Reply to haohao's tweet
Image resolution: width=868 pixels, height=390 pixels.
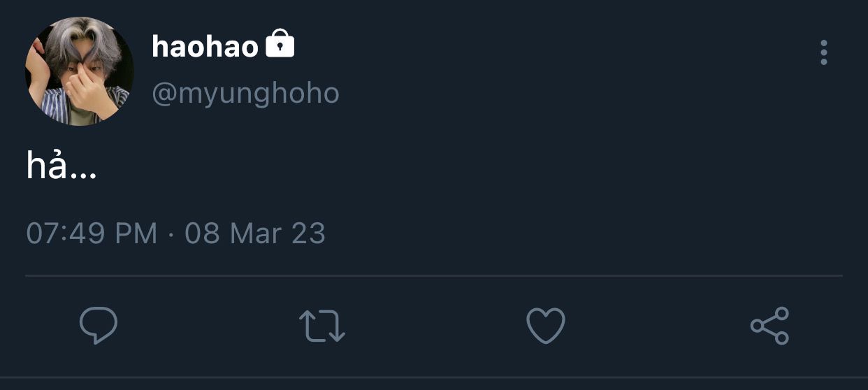98,326
